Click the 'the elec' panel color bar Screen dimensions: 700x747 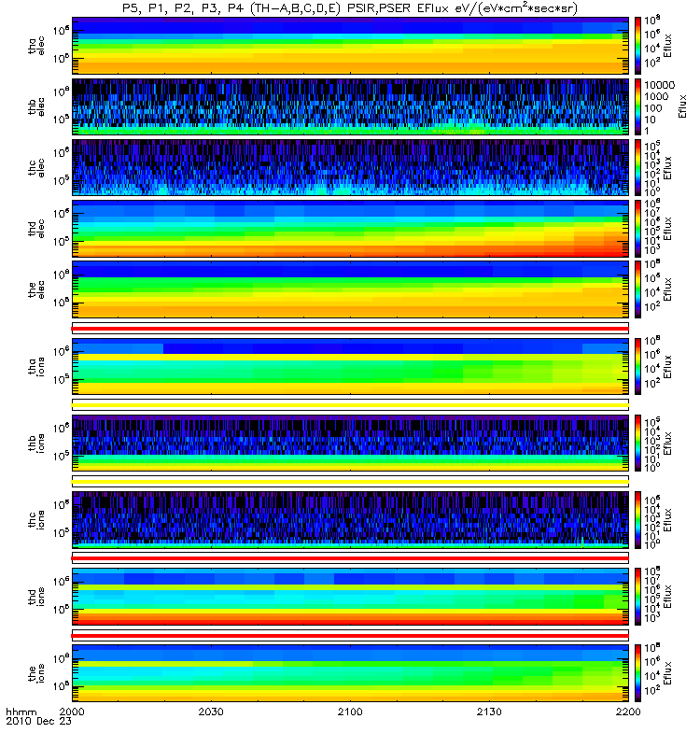pyautogui.click(x=637, y=289)
